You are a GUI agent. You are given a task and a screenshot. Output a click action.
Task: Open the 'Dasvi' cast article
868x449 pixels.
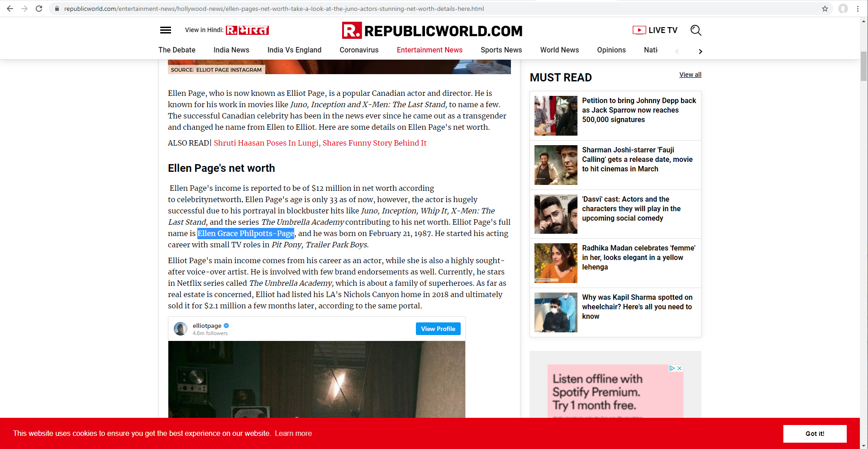point(631,208)
